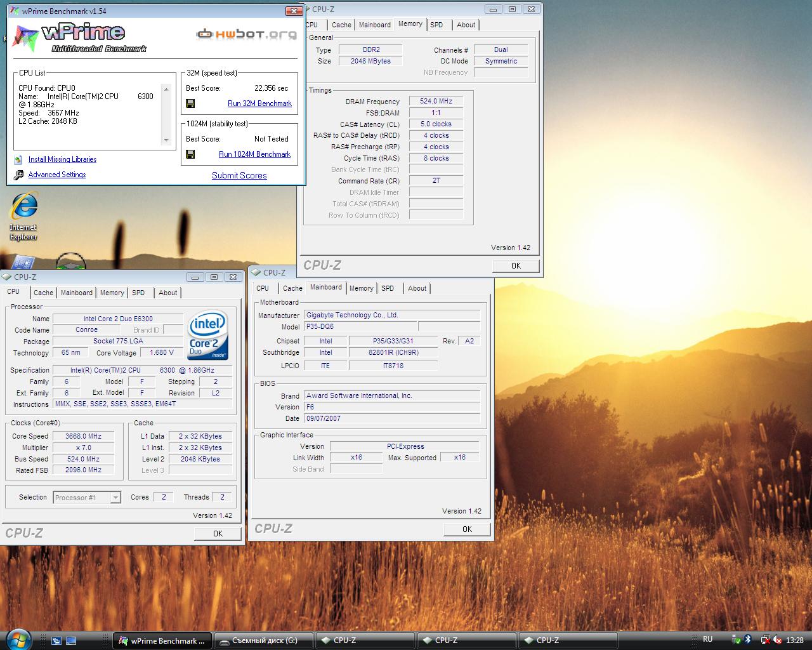812x650 pixels.
Task: Click the LPCIO value IT8718
Action: pos(393,366)
